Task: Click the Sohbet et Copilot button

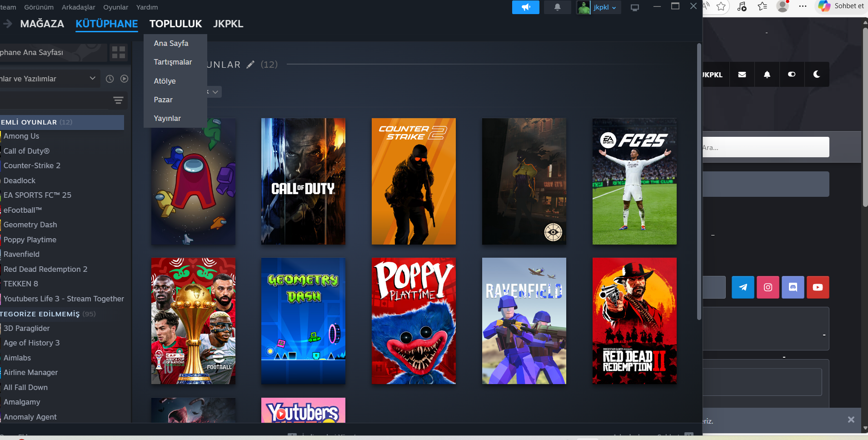Action: 841,6
